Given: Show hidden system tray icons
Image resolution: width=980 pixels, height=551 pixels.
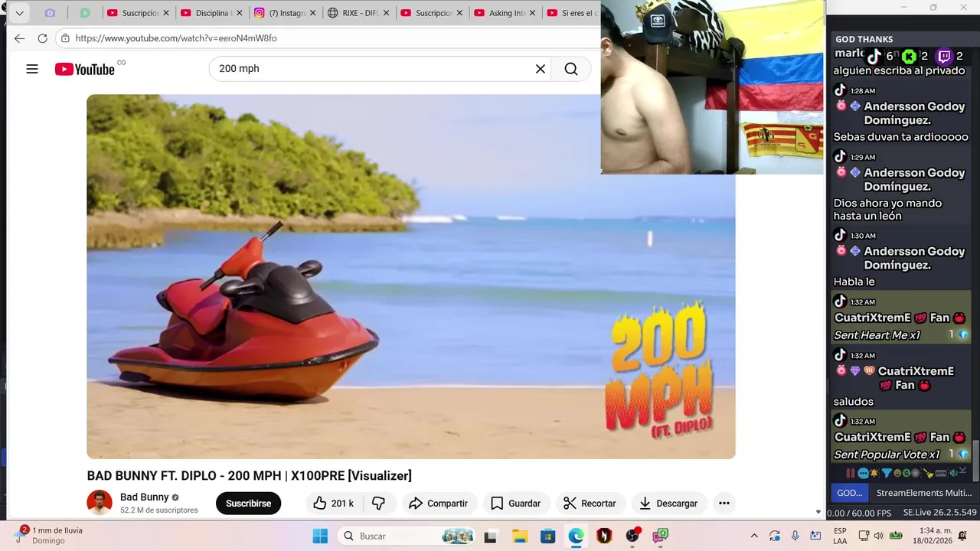Looking at the screenshot, I should click(754, 536).
